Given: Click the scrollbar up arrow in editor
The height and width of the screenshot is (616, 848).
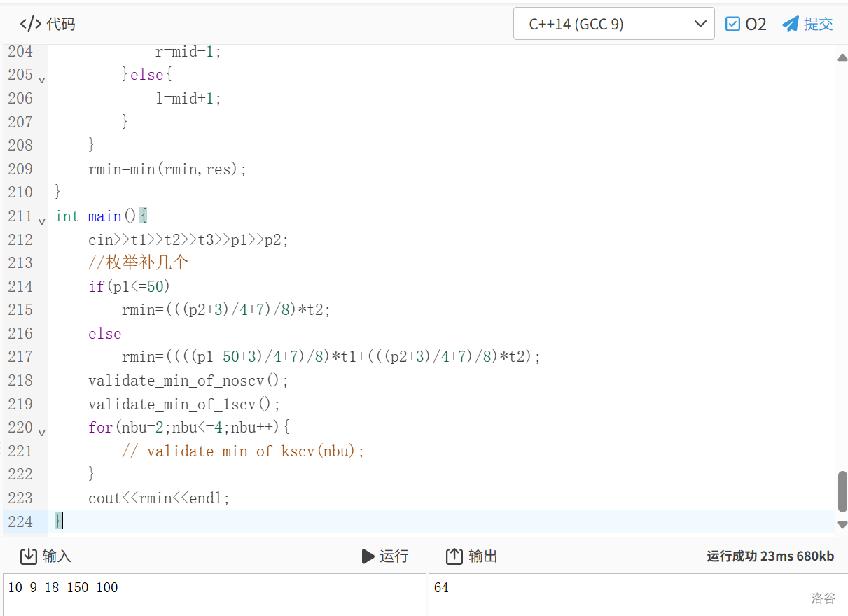Looking at the screenshot, I should pos(842,57).
